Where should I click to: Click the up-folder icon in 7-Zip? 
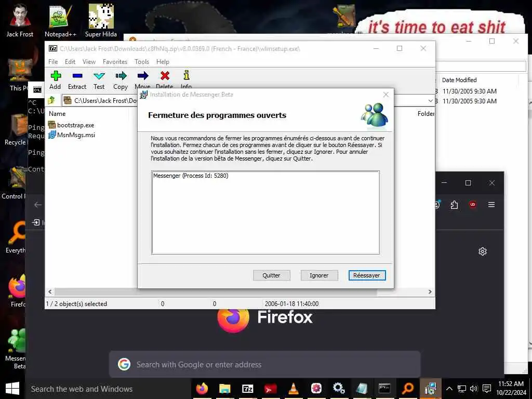pyautogui.click(x=51, y=100)
